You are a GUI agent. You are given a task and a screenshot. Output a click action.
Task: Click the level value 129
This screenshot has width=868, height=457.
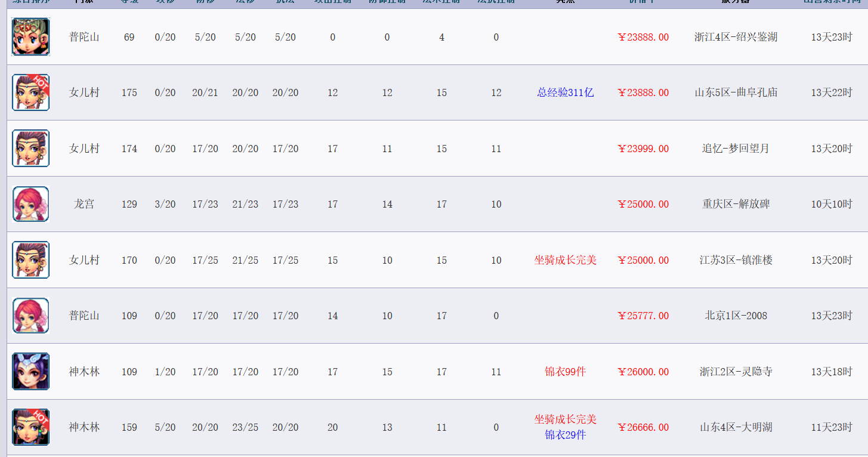[x=129, y=204]
